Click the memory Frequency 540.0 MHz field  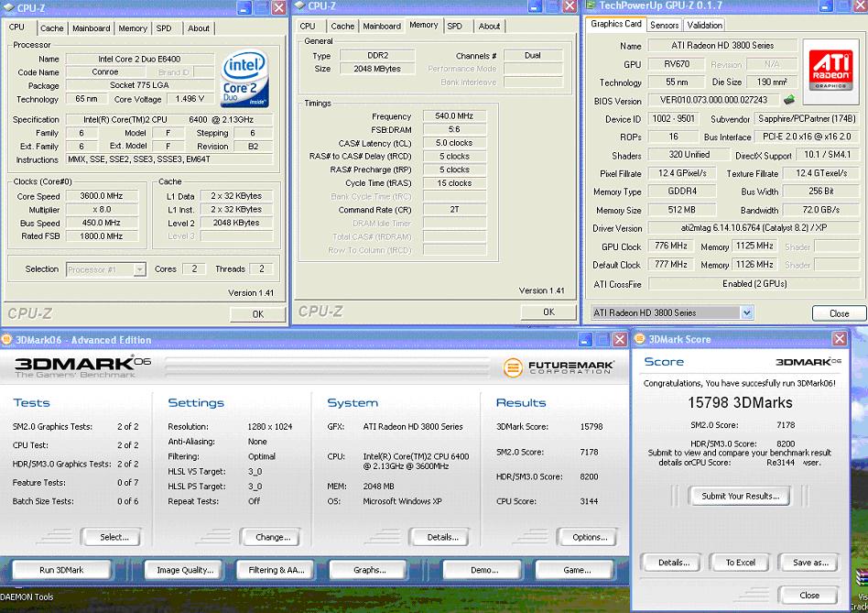pyautogui.click(x=454, y=115)
